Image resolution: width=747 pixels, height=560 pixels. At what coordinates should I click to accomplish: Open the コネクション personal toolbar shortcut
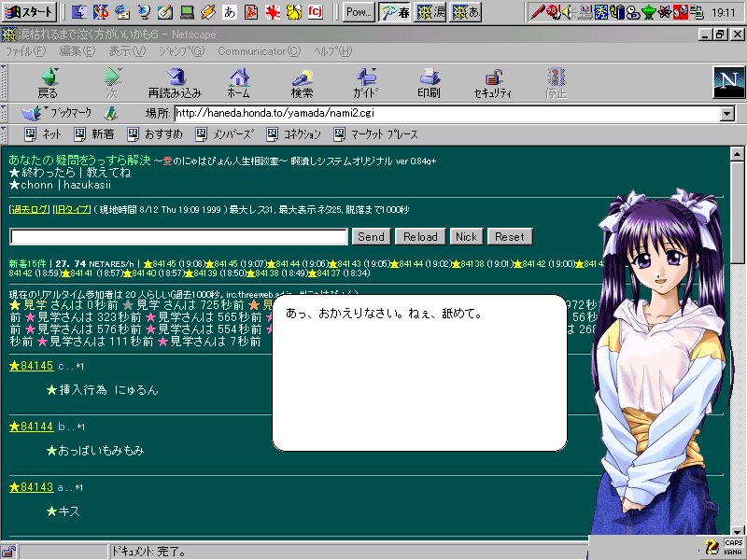[x=293, y=134]
